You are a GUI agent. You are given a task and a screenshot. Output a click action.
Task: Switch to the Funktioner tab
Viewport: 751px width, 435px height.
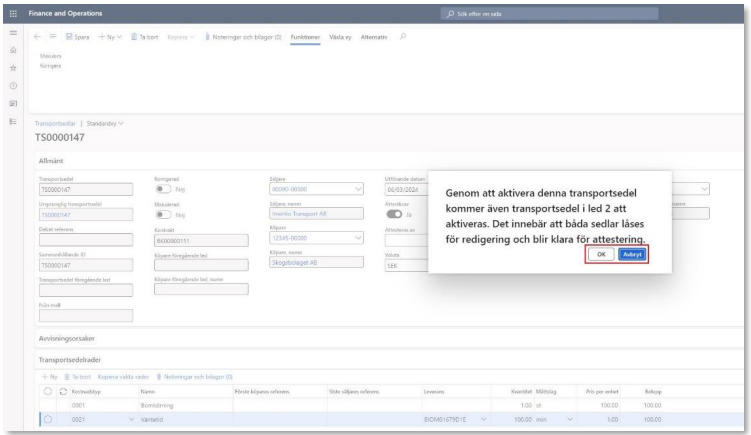(x=305, y=37)
